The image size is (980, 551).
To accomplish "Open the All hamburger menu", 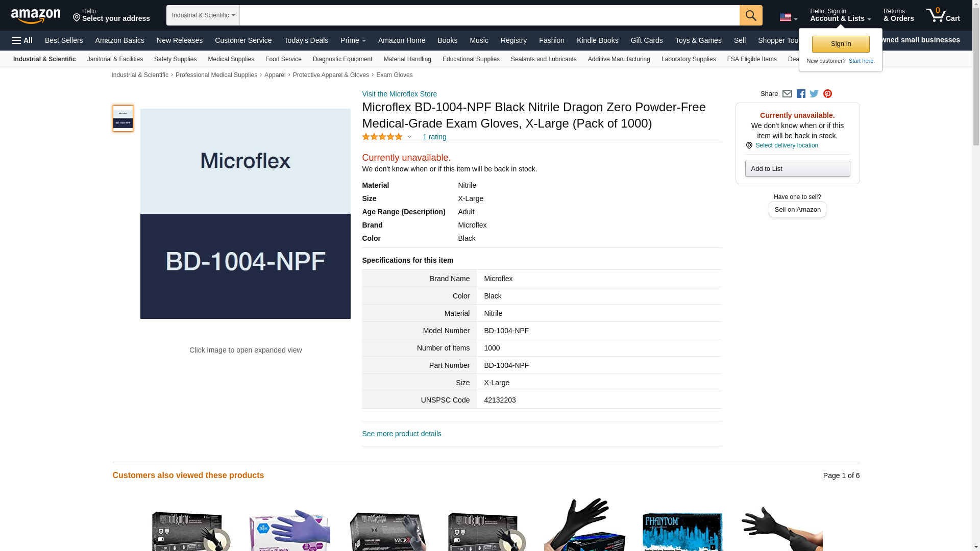I will [x=22, y=40].
